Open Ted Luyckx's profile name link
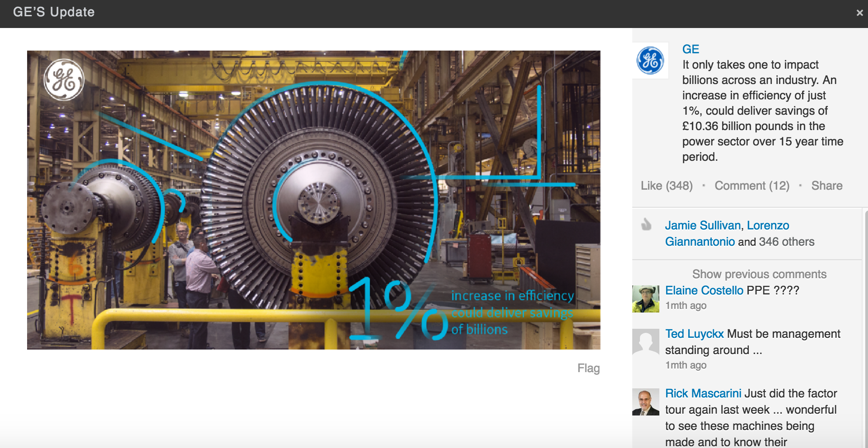The height and width of the screenshot is (448, 868). [694, 334]
